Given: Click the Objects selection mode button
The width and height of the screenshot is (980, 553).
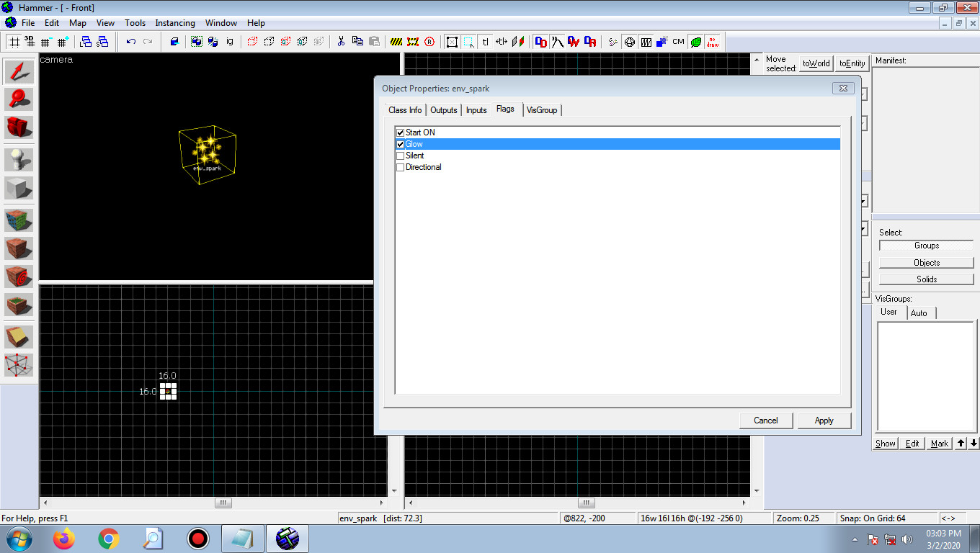Looking at the screenshot, I should 925,261.
